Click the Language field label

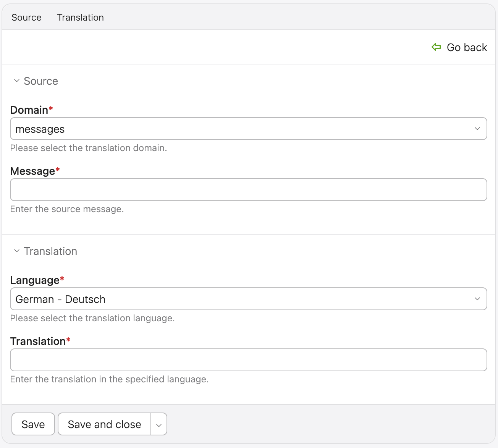pyautogui.click(x=35, y=280)
